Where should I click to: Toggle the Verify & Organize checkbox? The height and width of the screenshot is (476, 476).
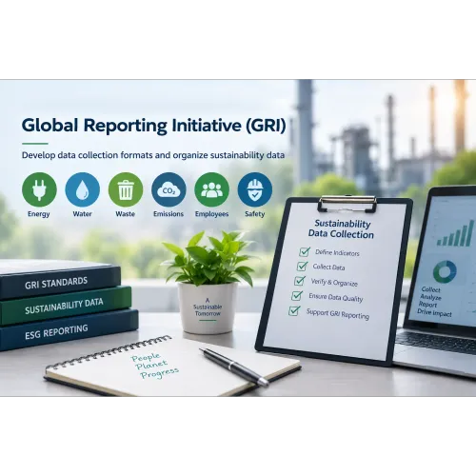click(x=300, y=281)
